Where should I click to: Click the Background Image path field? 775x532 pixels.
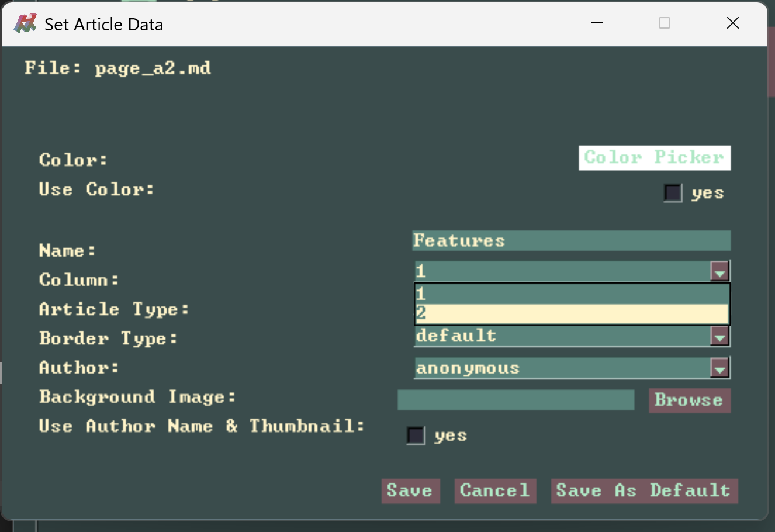(515, 400)
